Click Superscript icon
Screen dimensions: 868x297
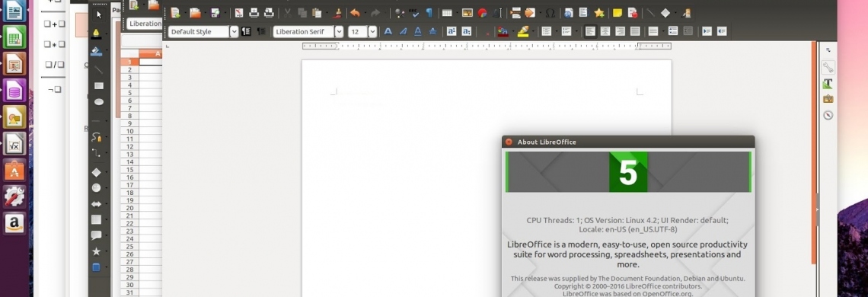click(452, 31)
